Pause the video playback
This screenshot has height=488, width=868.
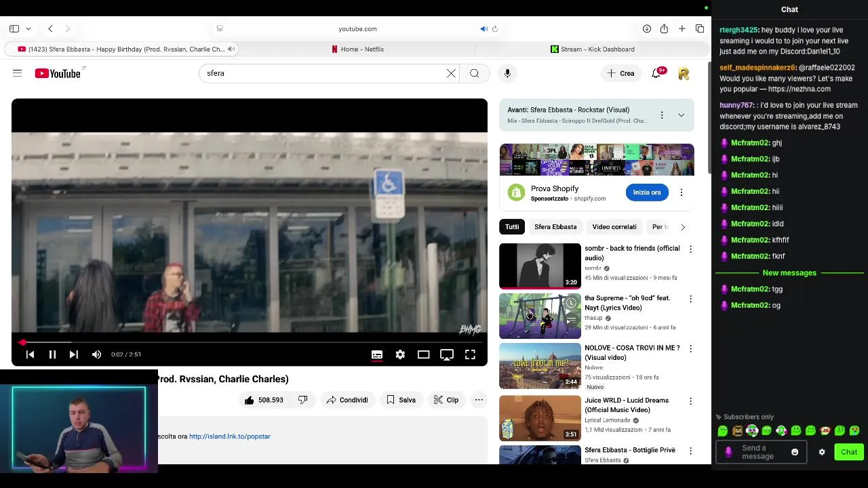point(52,354)
